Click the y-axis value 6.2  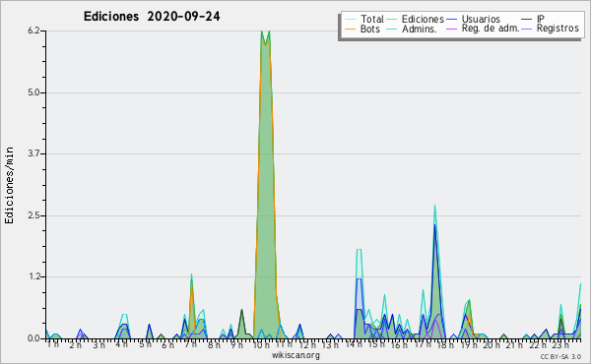(33, 30)
